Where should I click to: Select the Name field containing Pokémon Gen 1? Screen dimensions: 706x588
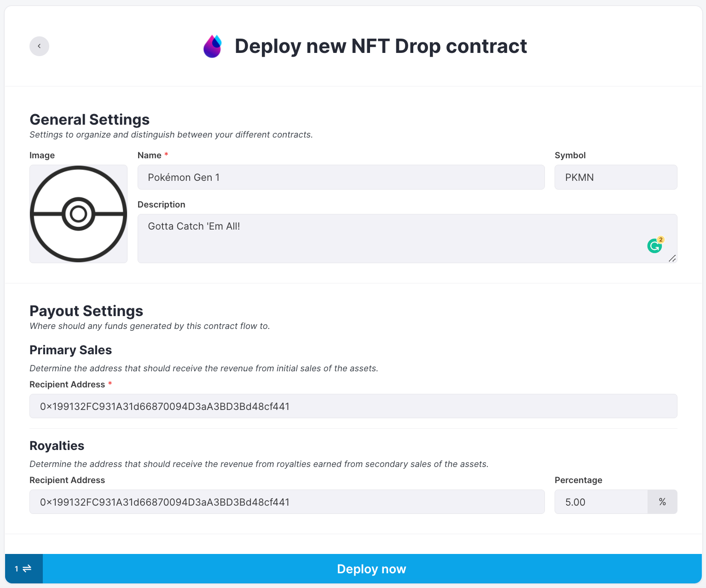pyautogui.click(x=341, y=177)
